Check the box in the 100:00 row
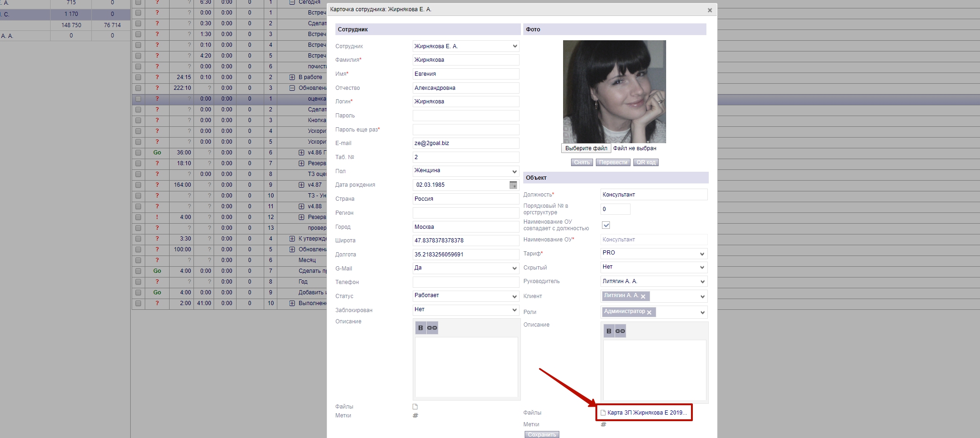Screen dimensions: 980x438 coord(138,249)
